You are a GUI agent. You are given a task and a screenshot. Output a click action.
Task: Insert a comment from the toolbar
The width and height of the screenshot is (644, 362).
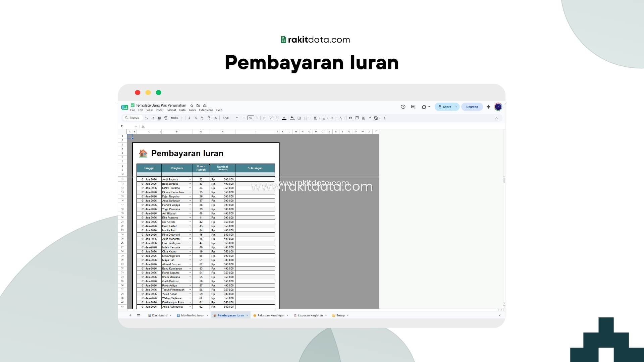357,118
